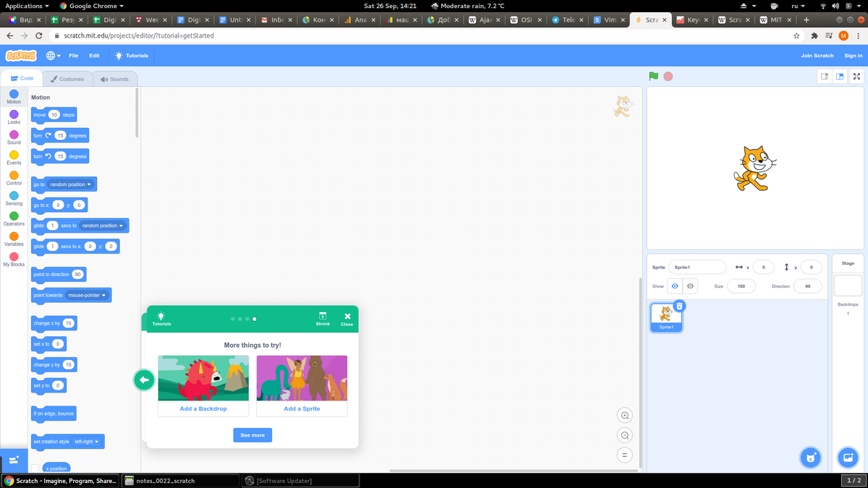
Task: Click the sprite Direction field
Action: pos(808,286)
